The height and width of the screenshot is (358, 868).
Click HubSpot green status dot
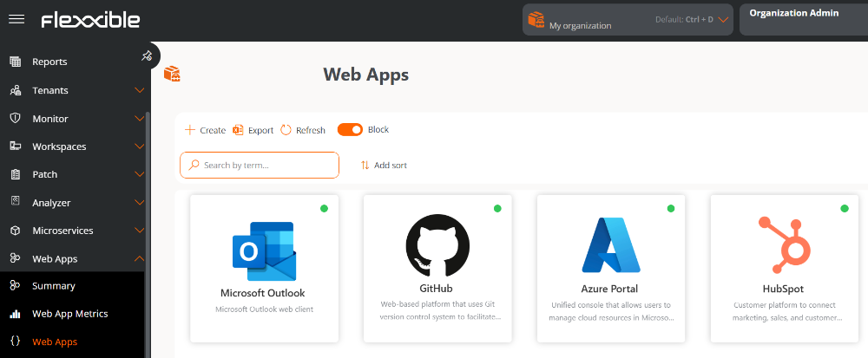point(845,208)
